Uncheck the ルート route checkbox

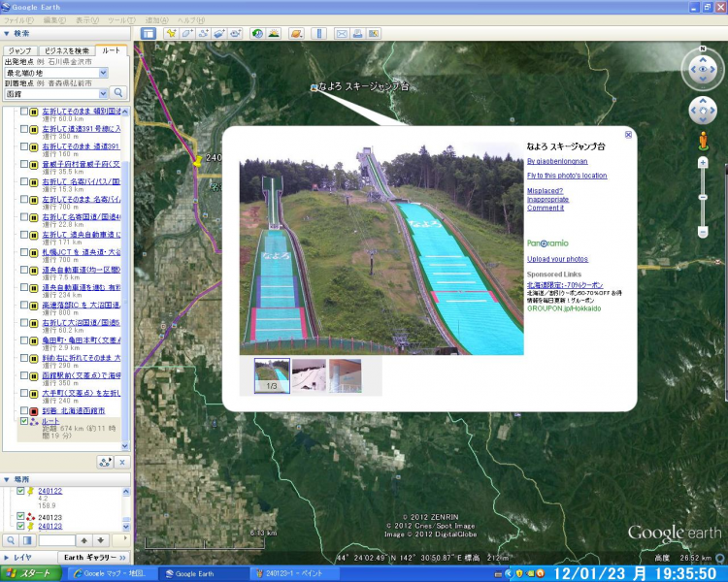point(24,421)
